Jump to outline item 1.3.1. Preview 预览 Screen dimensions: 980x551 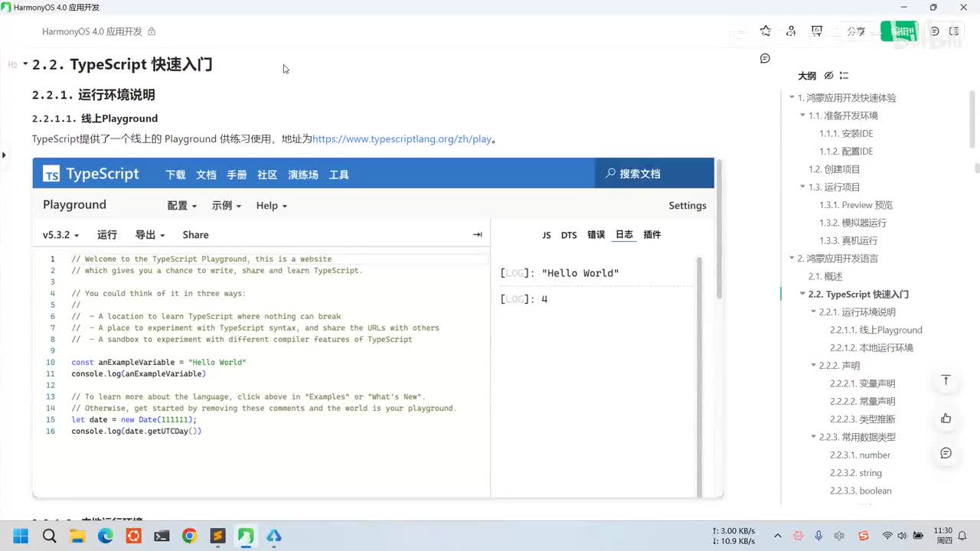coord(856,205)
